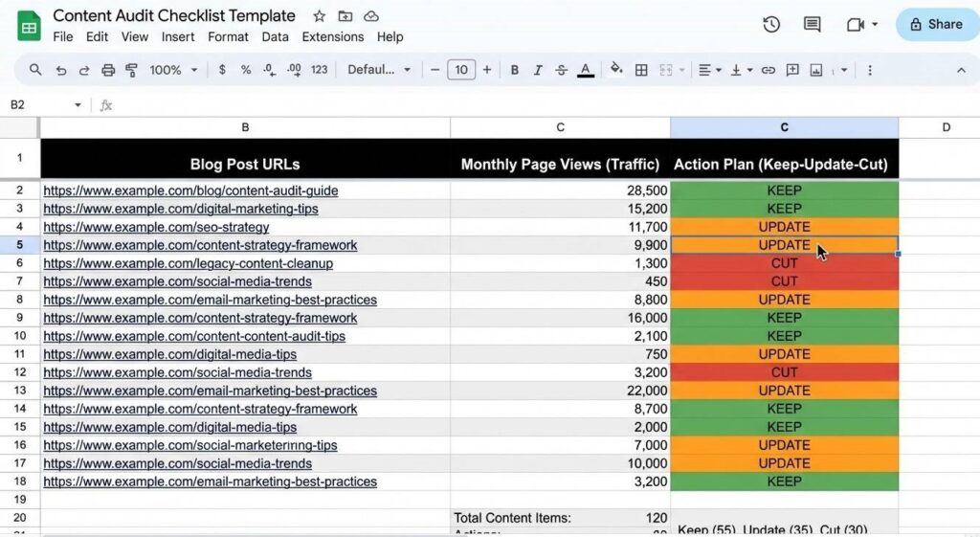This screenshot has width=980, height=537.
Task: Open the Google Sheets home icon
Action: coord(29,26)
